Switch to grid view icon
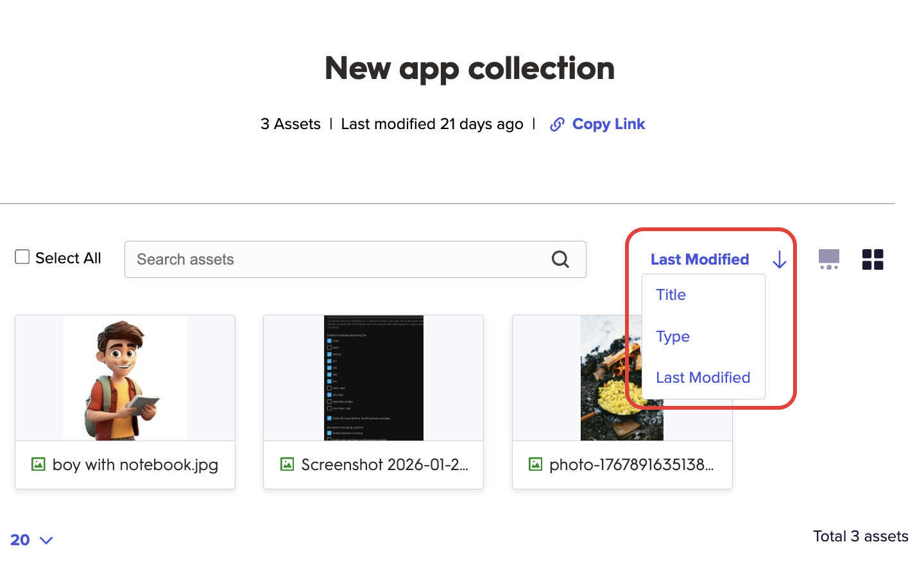Viewport: 924px width, 578px height. (x=873, y=259)
